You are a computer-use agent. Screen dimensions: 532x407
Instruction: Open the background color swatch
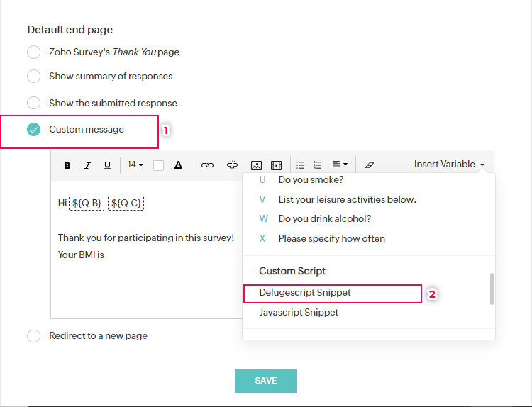click(x=158, y=165)
